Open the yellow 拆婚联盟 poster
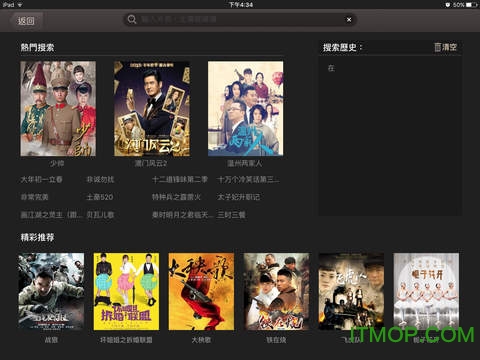480x360 pixels. click(x=126, y=292)
